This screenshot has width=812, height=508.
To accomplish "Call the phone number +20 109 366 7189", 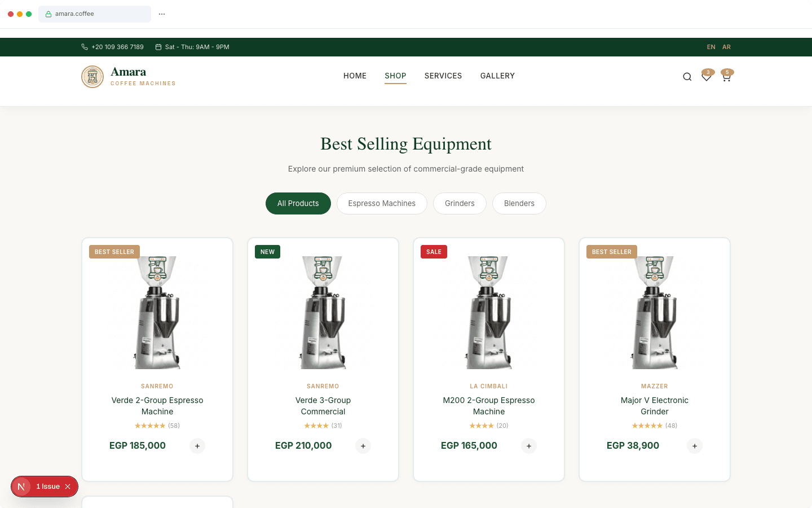I will click(117, 47).
